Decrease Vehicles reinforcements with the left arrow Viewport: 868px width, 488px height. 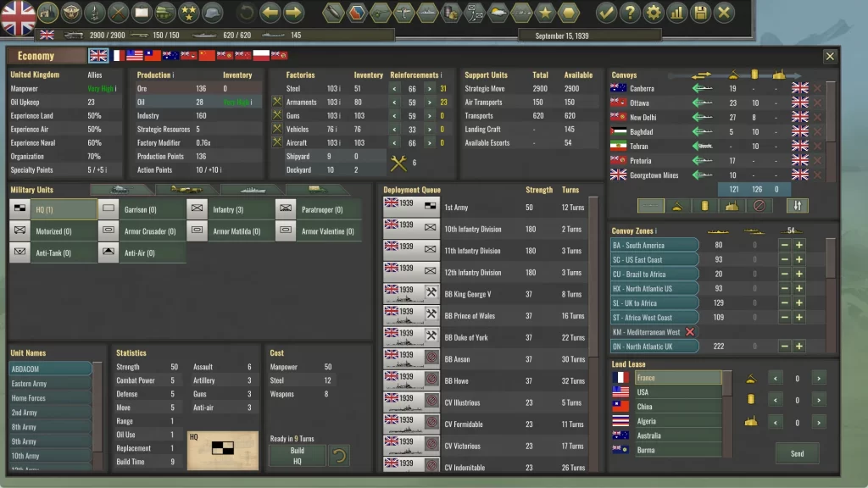394,130
